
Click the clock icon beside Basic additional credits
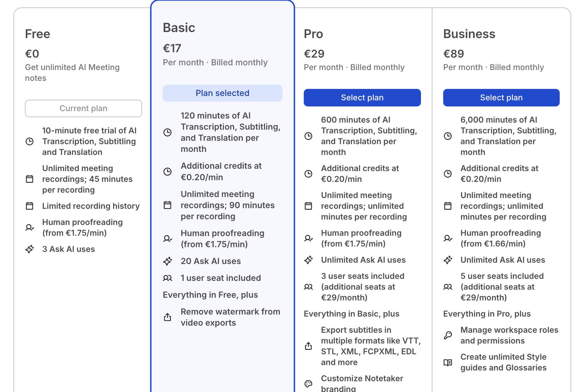click(x=167, y=172)
